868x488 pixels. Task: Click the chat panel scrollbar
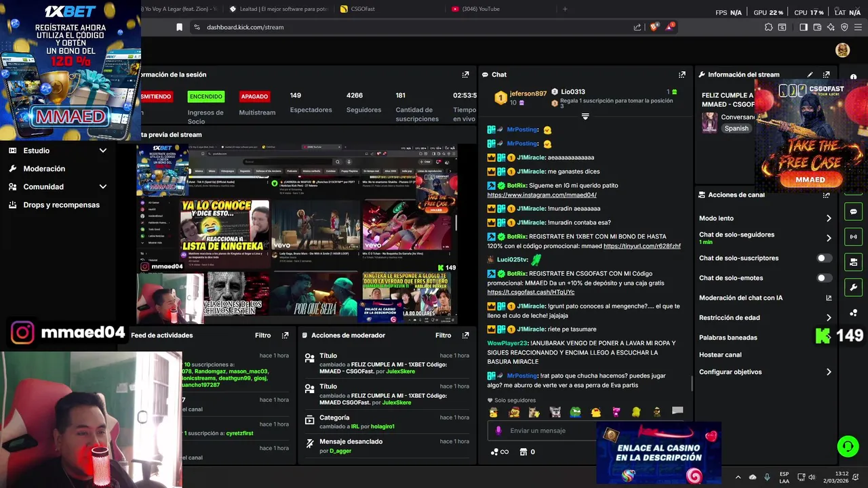[x=691, y=384]
